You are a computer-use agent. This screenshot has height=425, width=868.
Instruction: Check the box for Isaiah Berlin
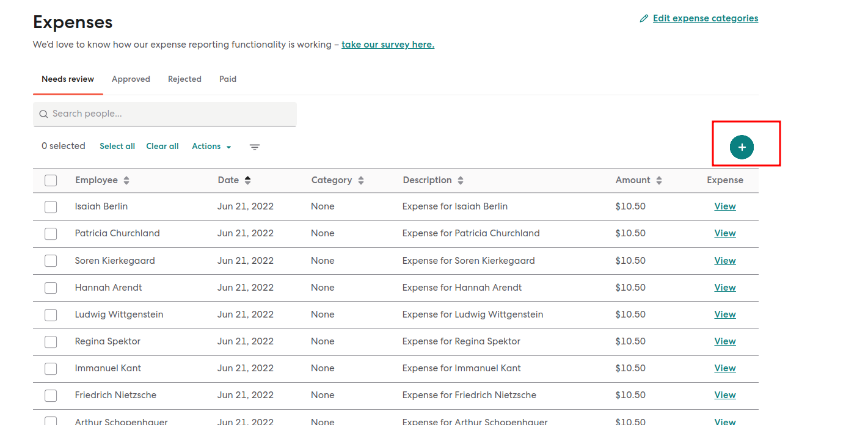click(51, 207)
